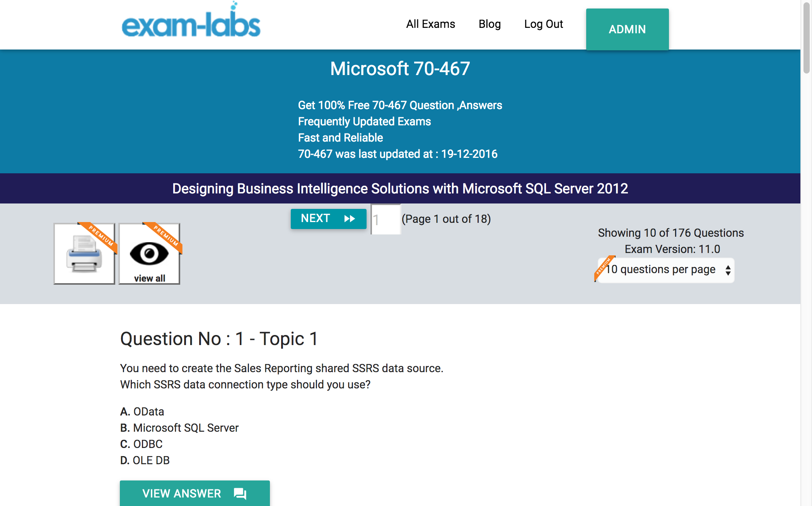The width and height of the screenshot is (812, 506).
Task: Click '(Page 1 out of 18)' text
Action: (446, 219)
